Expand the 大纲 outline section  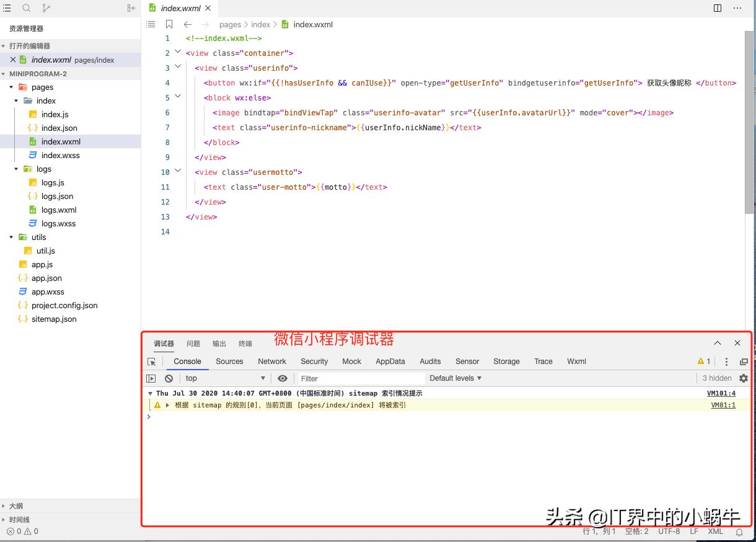4,506
